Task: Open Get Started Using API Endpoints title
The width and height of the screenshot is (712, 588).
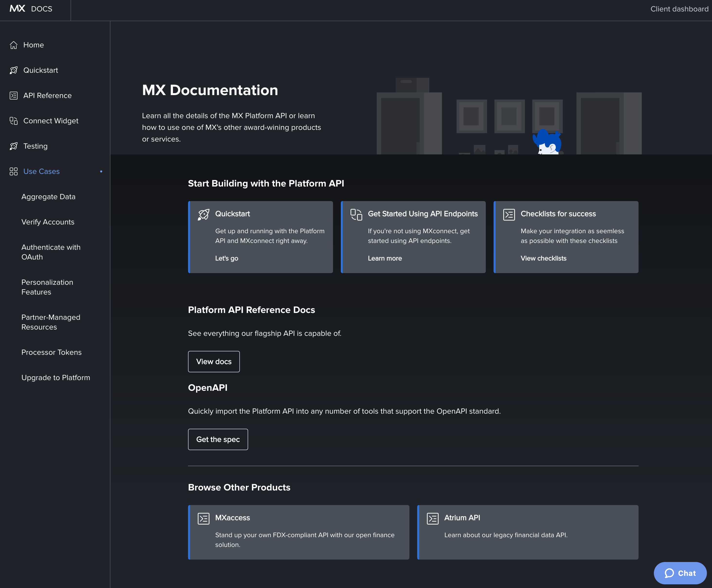Action: (x=423, y=214)
